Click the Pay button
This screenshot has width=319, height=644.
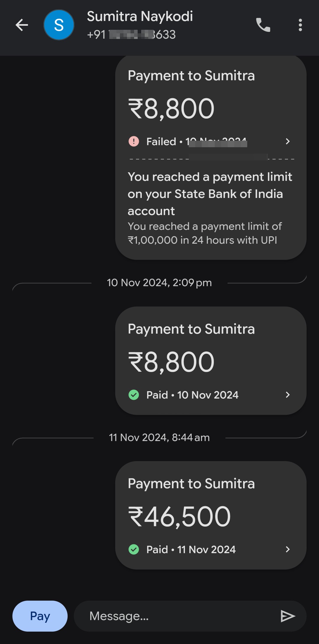click(40, 616)
